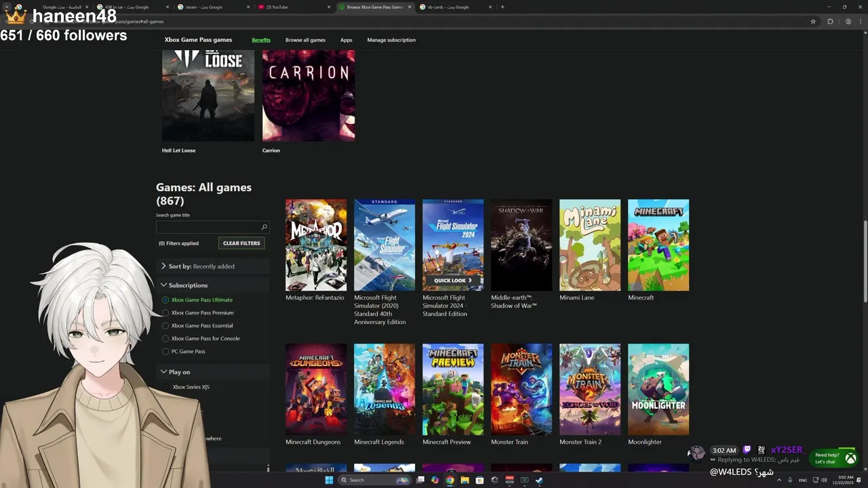Open the Minami Lane game cover

[x=590, y=245]
